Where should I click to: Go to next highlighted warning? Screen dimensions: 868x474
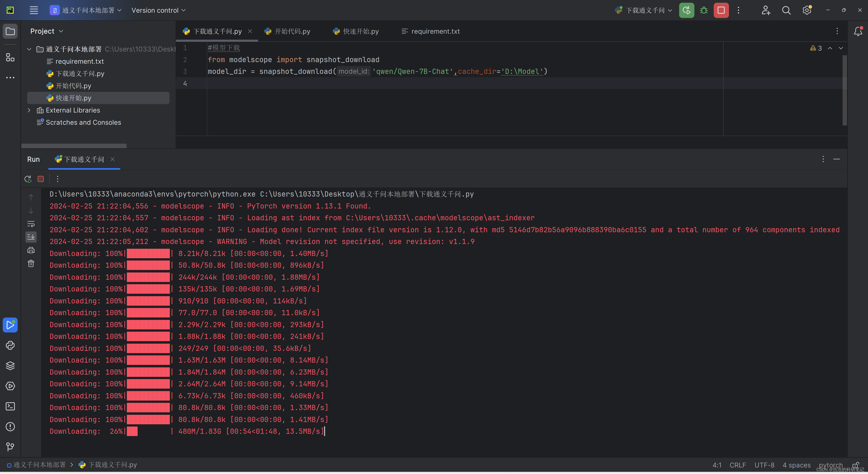click(841, 48)
